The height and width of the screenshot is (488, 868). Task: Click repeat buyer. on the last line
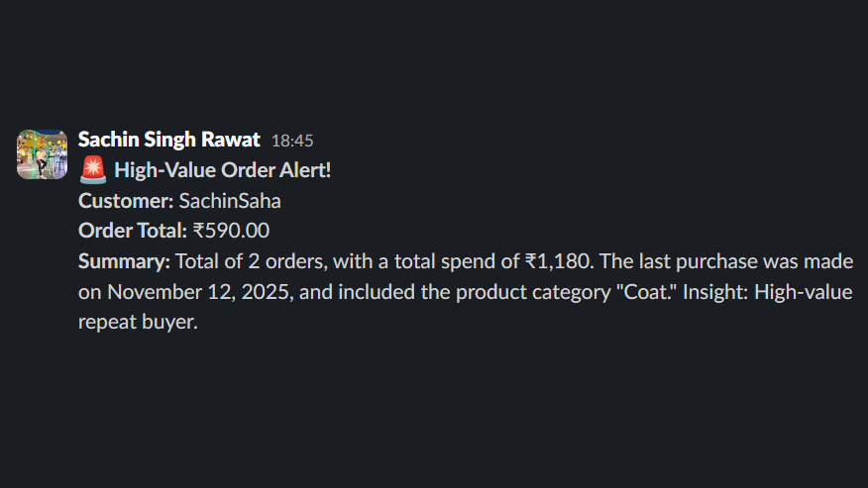coord(139,322)
